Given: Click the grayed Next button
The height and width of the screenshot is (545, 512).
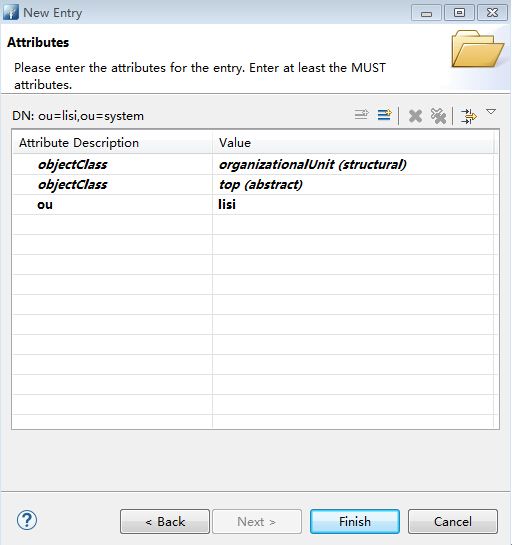Looking at the screenshot, I should point(257,521).
